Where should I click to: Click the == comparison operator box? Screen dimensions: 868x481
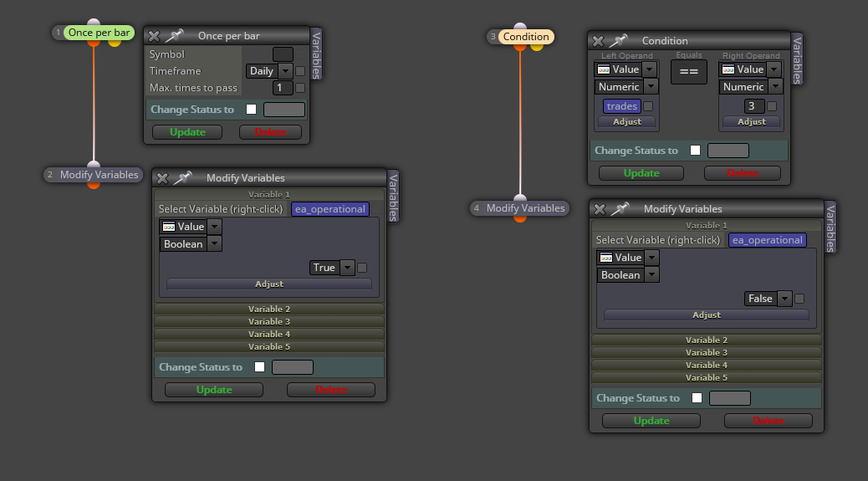(689, 72)
